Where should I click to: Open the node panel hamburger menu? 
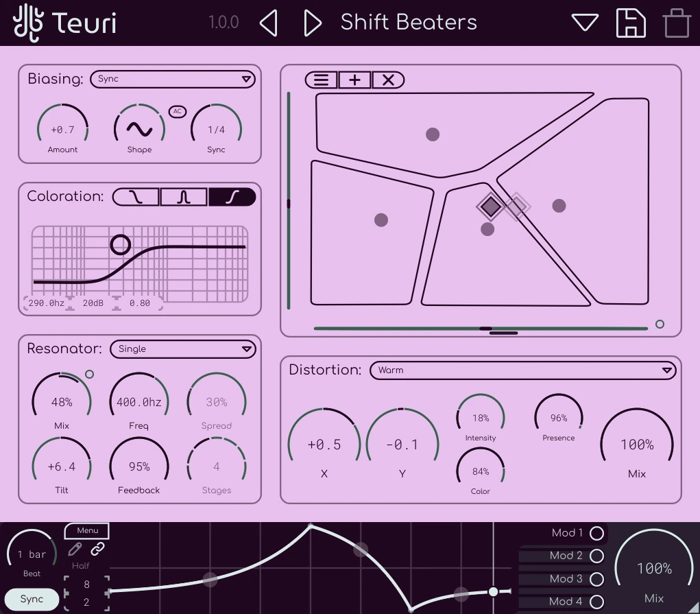[x=320, y=79]
